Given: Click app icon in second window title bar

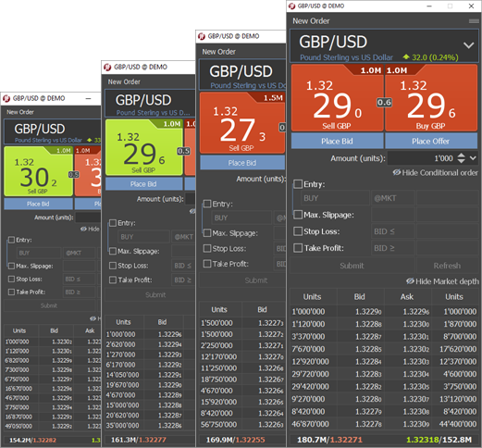Looking at the screenshot, I should (x=107, y=68).
